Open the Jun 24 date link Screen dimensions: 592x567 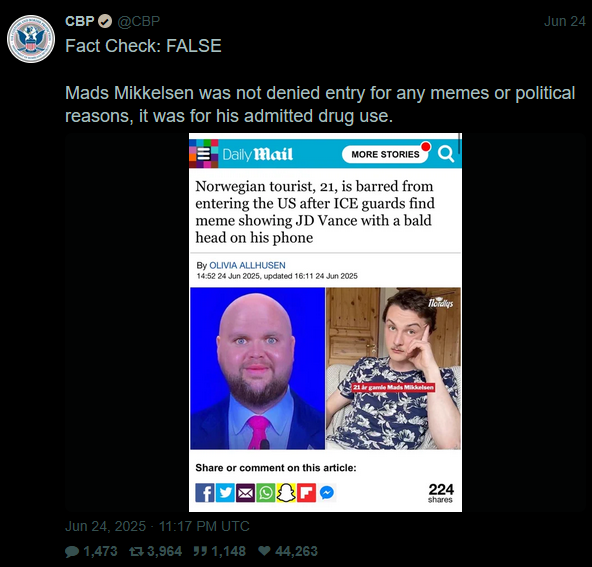point(564,22)
